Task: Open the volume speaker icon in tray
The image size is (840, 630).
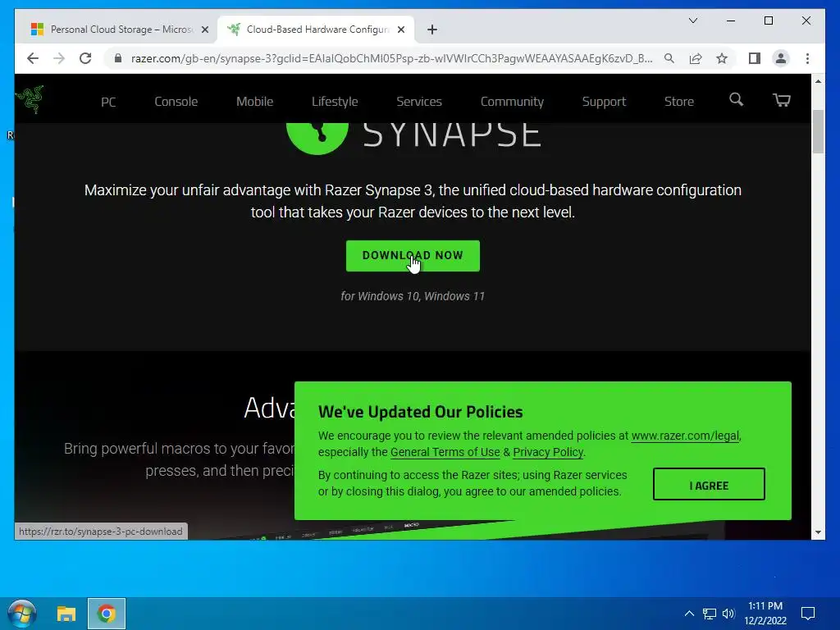Action: point(728,614)
